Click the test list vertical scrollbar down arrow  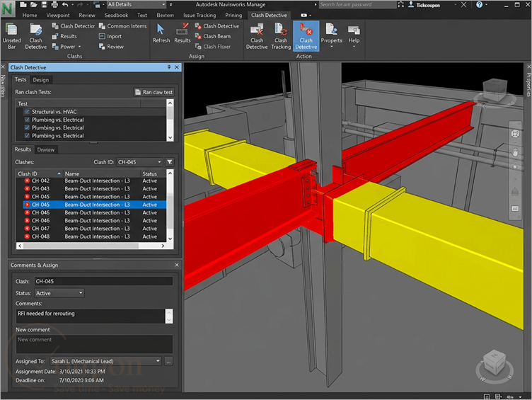[x=170, y=137]
